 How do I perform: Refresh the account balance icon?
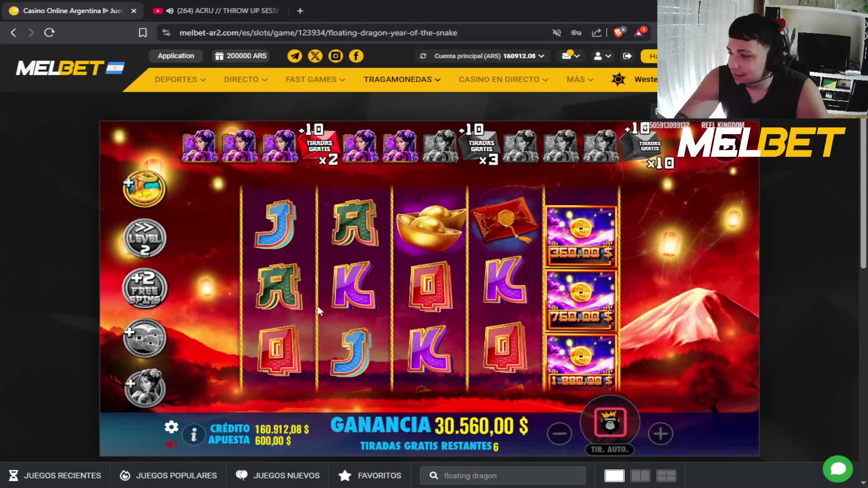[423, 56]
